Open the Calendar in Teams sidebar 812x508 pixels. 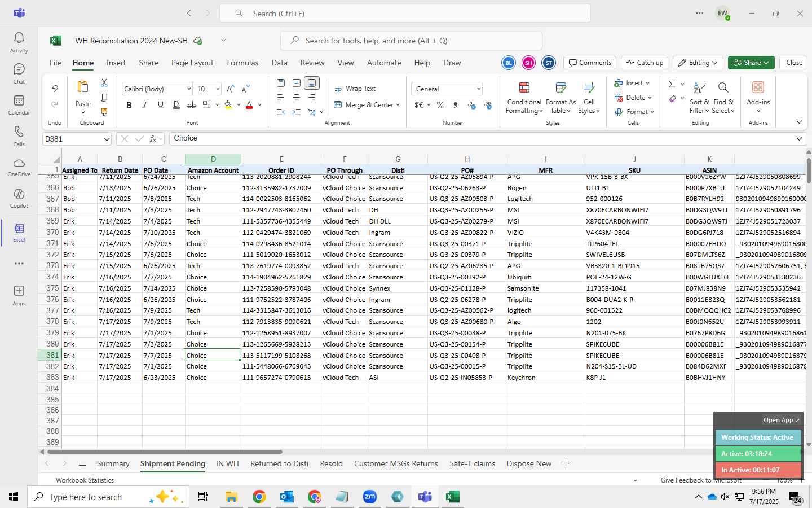tap(19, 104)
